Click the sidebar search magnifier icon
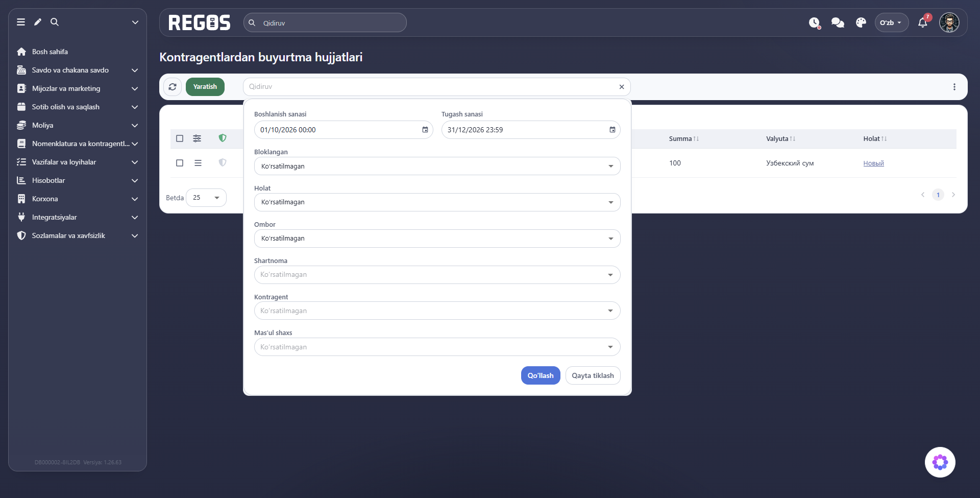980x498 pixels. click(x=55, y=22)
